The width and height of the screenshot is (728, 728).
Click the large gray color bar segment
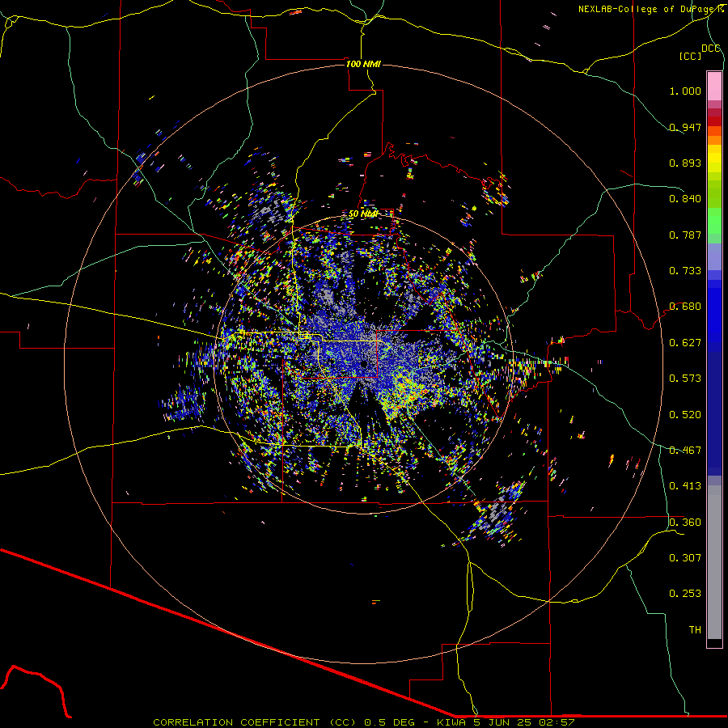click(x=714, y=562)
